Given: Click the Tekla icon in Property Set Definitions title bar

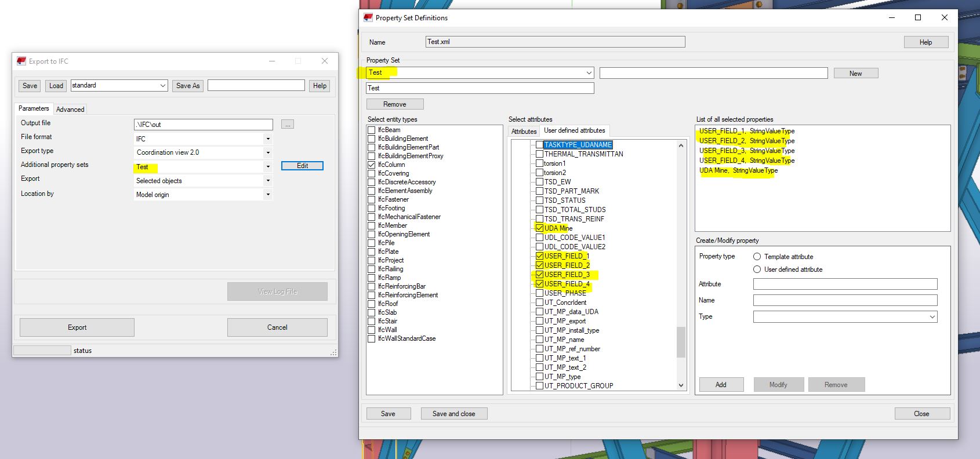Looking at the screenshot, I should pos(368,17).
